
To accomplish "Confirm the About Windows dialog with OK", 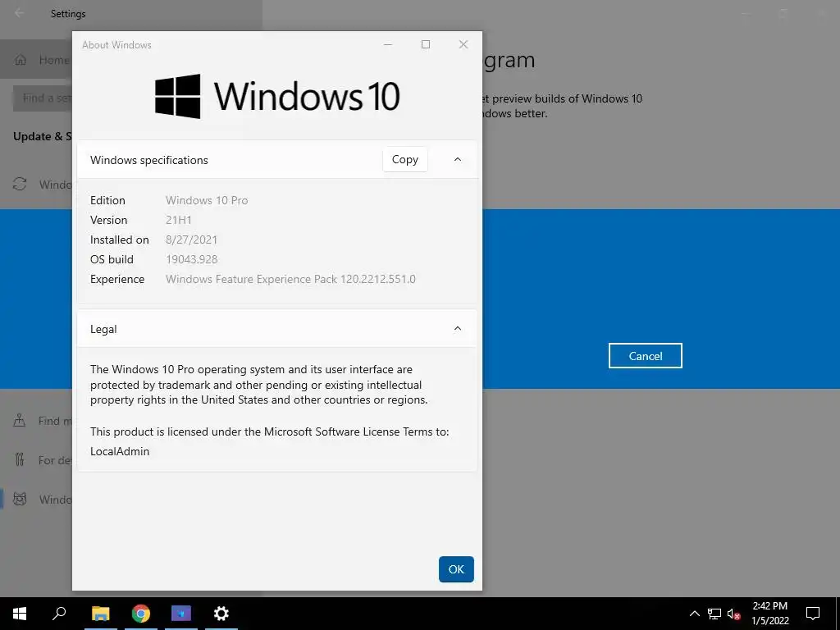I will [x=456, y=569].
